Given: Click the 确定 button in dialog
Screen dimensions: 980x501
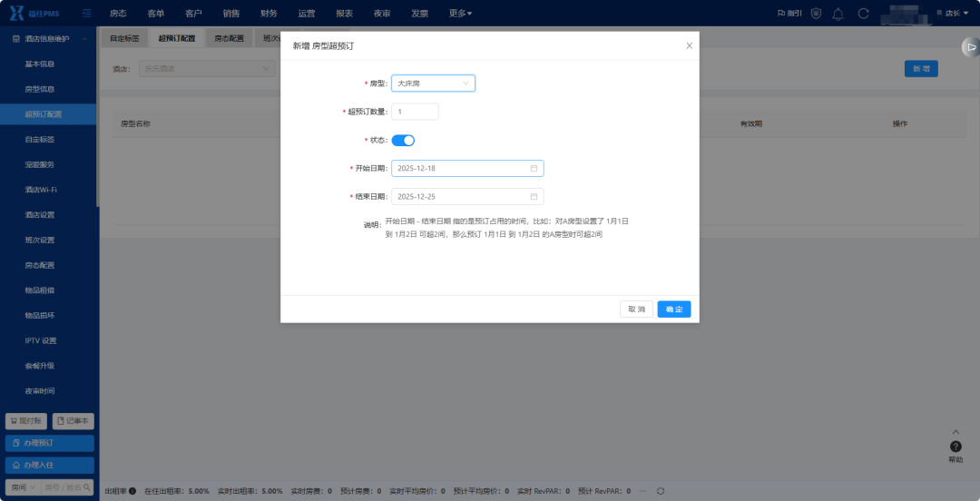Looking at the screenshot, I should tap(673, 309).
